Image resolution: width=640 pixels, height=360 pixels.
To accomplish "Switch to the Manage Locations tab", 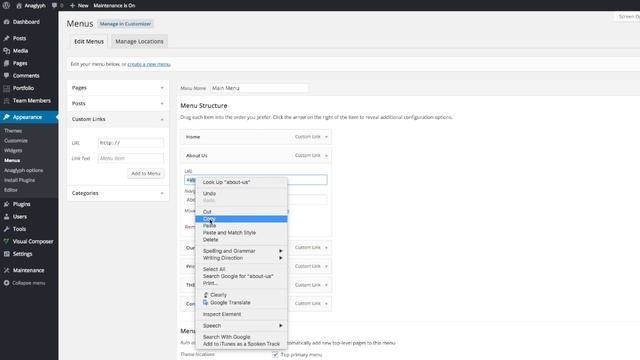I will (x=139, y=42).
